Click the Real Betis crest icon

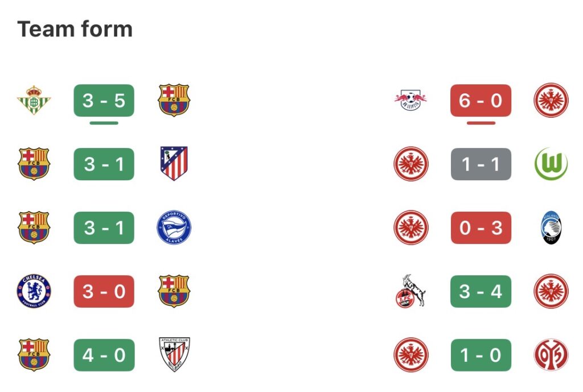click(34, 101)
